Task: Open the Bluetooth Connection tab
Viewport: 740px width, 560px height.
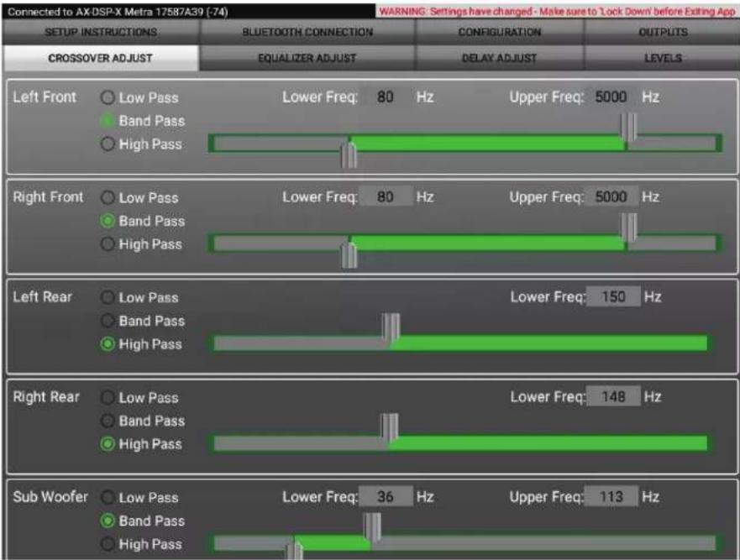Action: (307, 32)
